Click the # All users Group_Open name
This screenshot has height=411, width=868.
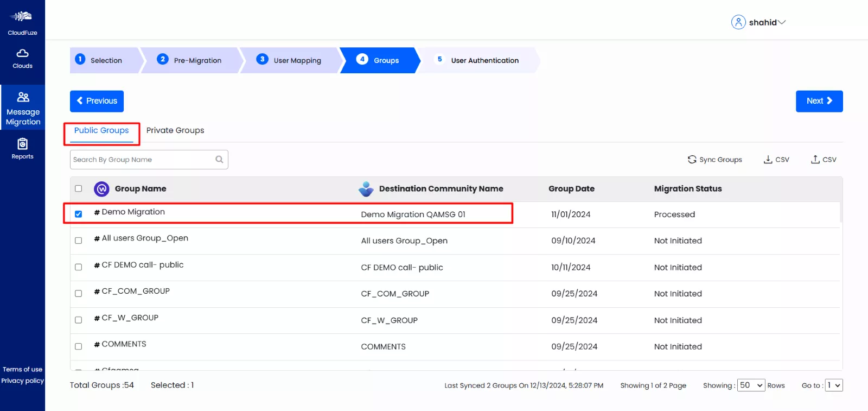coord(141,238)
